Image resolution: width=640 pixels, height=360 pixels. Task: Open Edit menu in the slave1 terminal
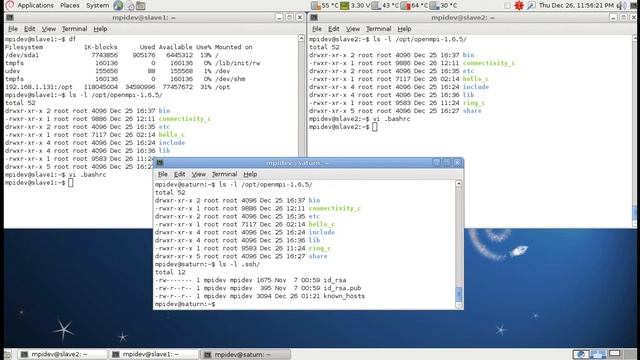coord(29,29)
